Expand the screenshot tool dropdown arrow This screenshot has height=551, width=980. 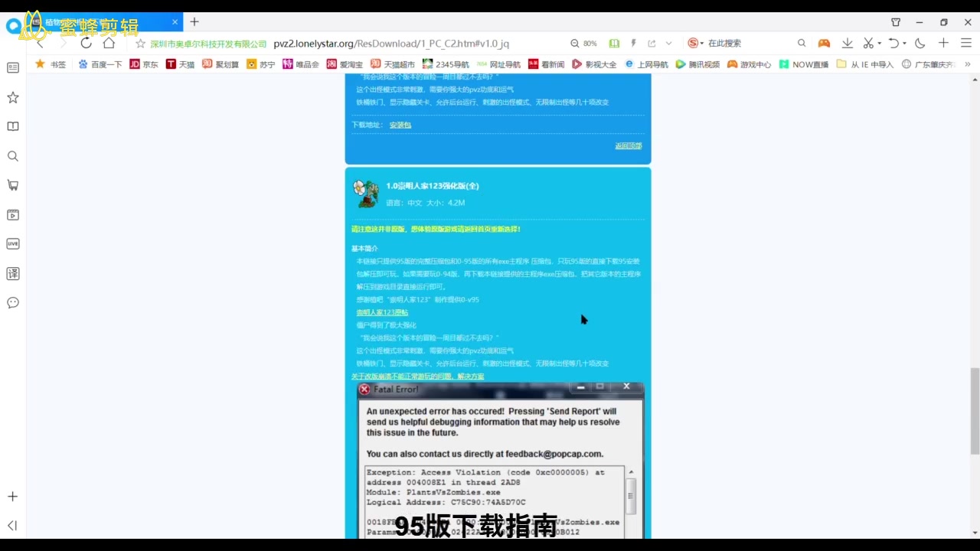pyautogui.click(x=879, y=44)
